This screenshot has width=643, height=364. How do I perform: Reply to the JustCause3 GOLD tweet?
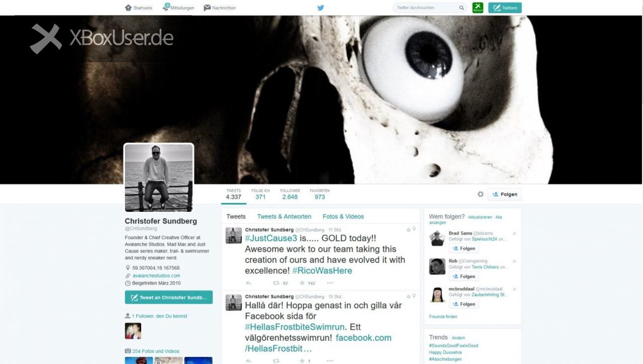248,283
